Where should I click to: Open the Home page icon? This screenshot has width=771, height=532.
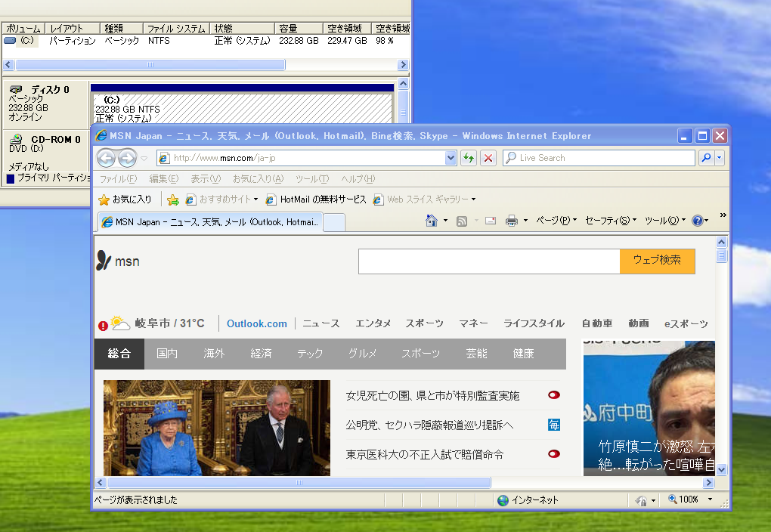coord(431,219)
